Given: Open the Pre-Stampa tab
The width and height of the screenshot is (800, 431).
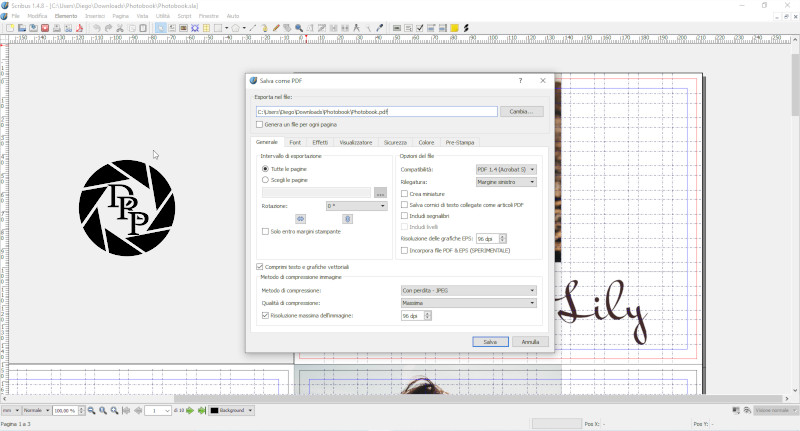Looking at the screenshot, I should coord(460,143).
